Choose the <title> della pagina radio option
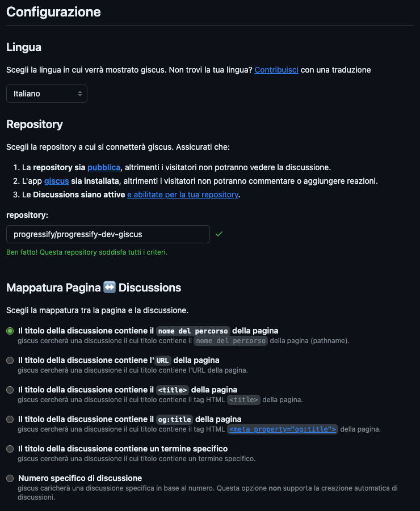The image size is (420, 511). point(10,390)
